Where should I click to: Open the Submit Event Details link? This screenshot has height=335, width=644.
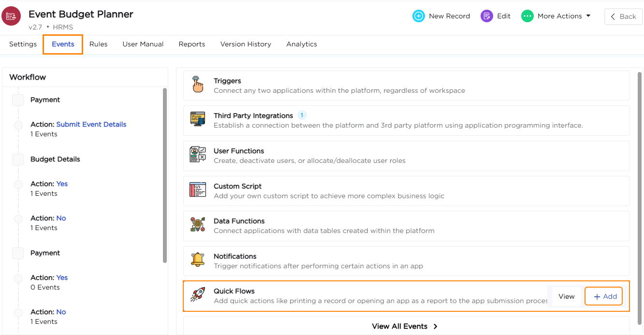(91, 124)
